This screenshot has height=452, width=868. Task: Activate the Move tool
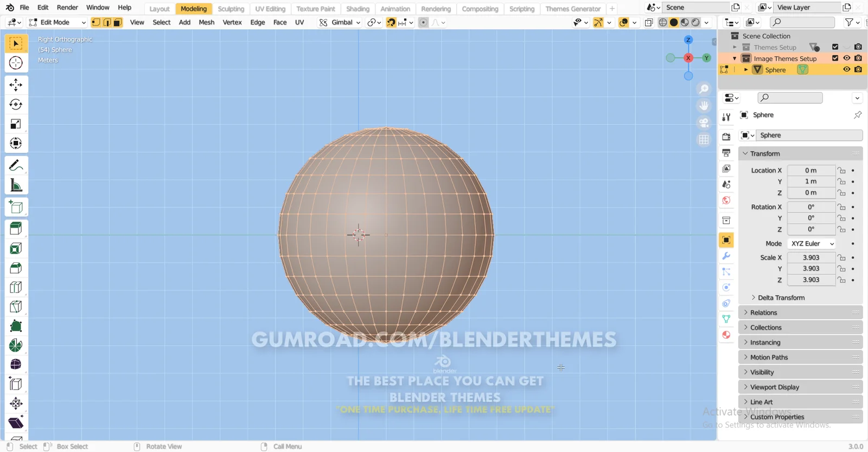[x=16, y=85]
